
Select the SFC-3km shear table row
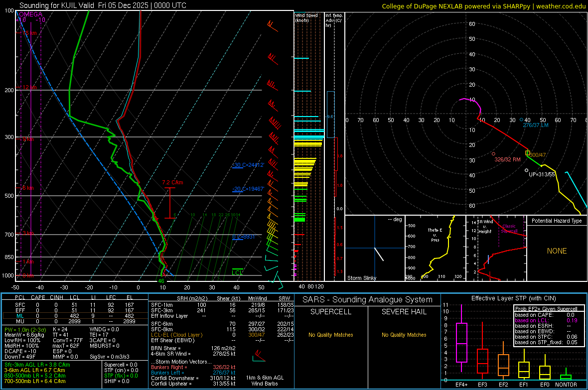point(222,310)
